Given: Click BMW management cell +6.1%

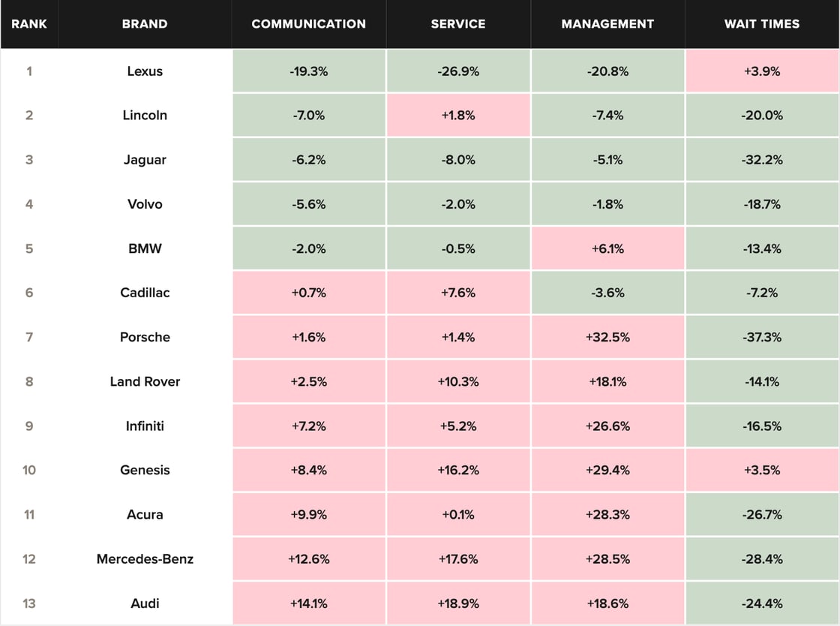Looking at the screenshot, I should (x=607, y=248).
